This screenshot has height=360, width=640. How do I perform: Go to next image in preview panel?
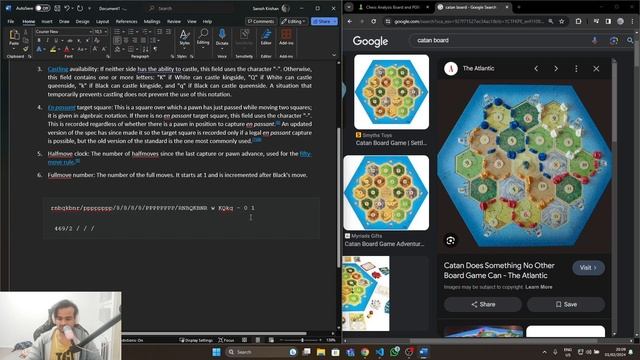coord(556,69)
